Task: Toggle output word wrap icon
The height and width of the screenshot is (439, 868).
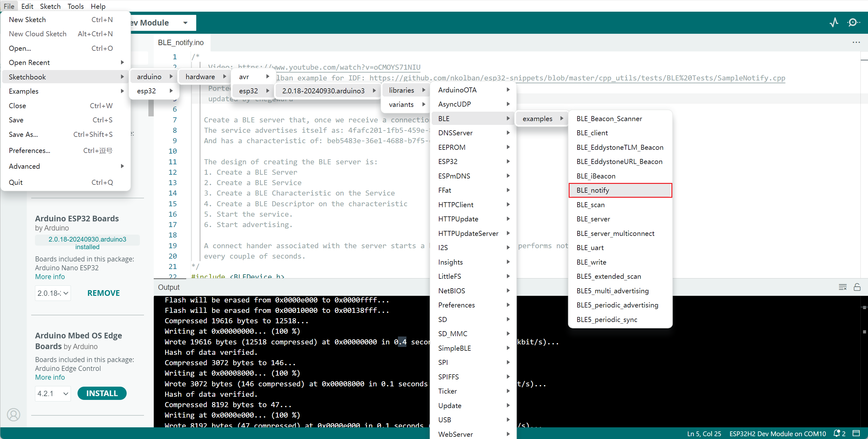Action: (842, 287)
